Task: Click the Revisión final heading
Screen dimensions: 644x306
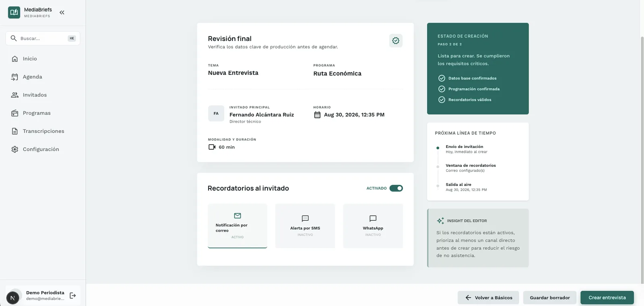Action: pyautogui.click(x=229, y=39)
